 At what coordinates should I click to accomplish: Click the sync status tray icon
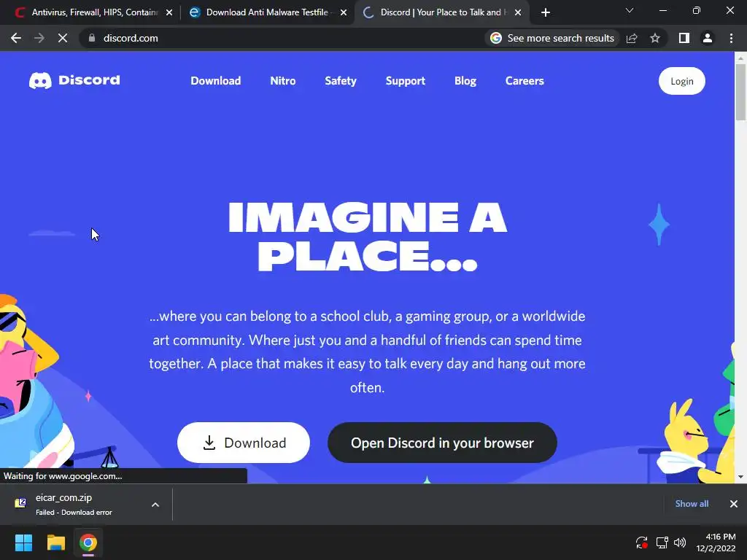tap(642, 542)
